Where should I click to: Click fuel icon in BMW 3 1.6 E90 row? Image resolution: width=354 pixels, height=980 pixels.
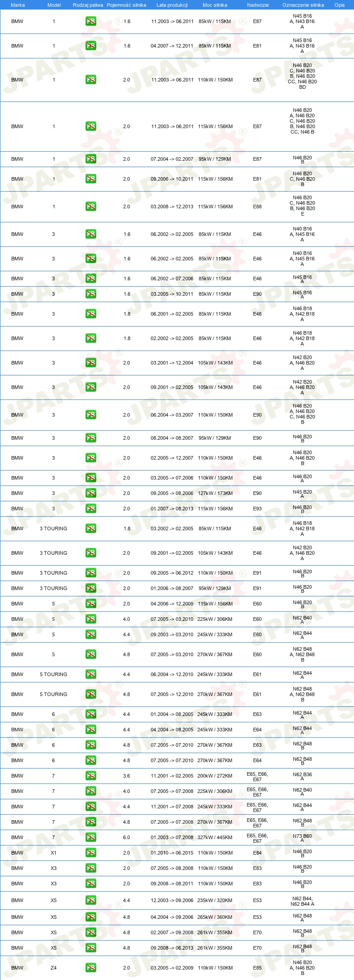pos(91,294)
